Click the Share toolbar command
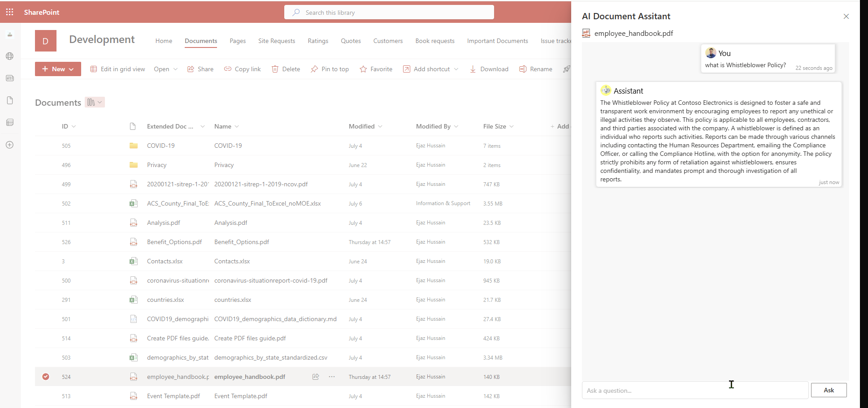The width and height of the screenshot is (868, 408). (200, 69)
